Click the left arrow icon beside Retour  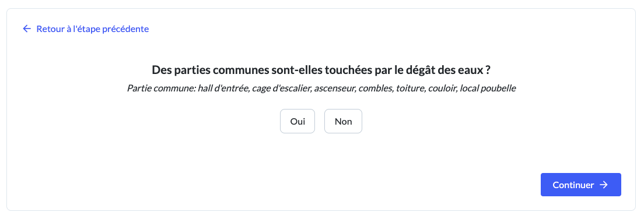27,29
